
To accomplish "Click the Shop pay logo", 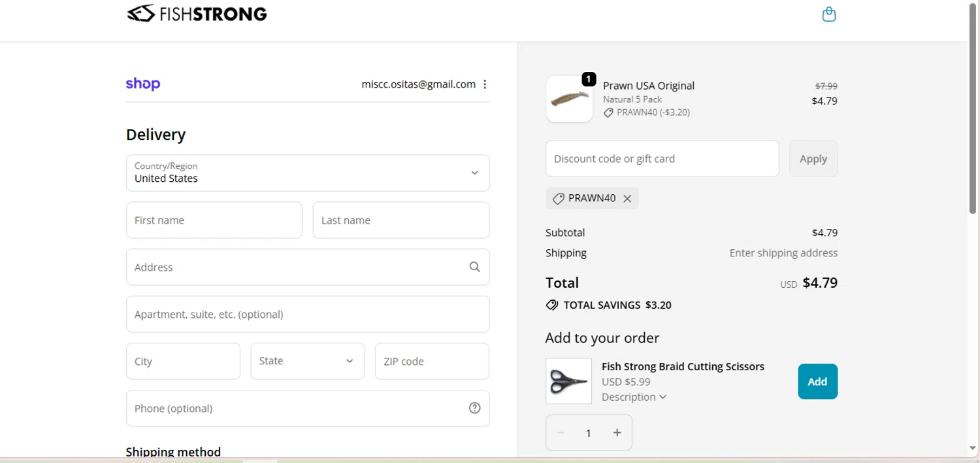I will point(143,84).
